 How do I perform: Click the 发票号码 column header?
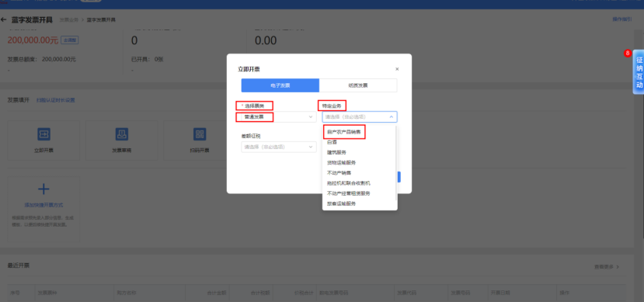[x=461, y=293]
